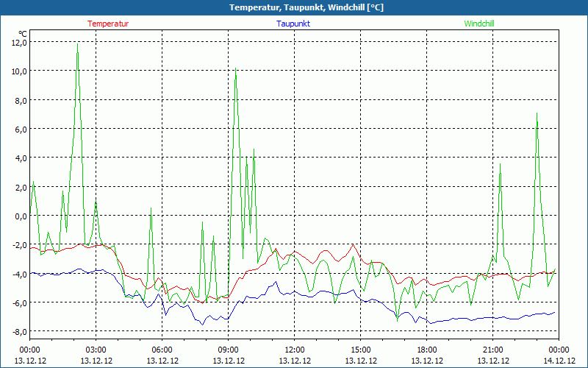This screenshot has width=588, height=368.
Task: Click the '03:00' time axis label
Action: [x=96, y=350]
